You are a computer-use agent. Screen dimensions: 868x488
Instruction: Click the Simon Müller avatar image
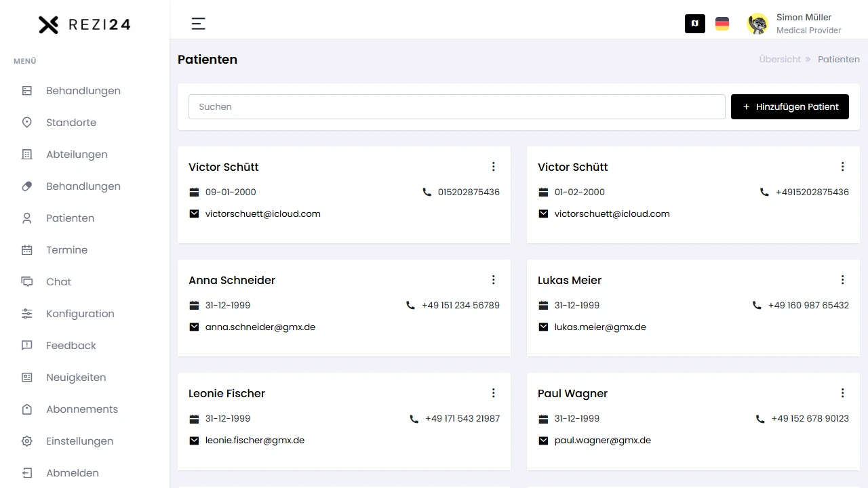pos(757,24)
